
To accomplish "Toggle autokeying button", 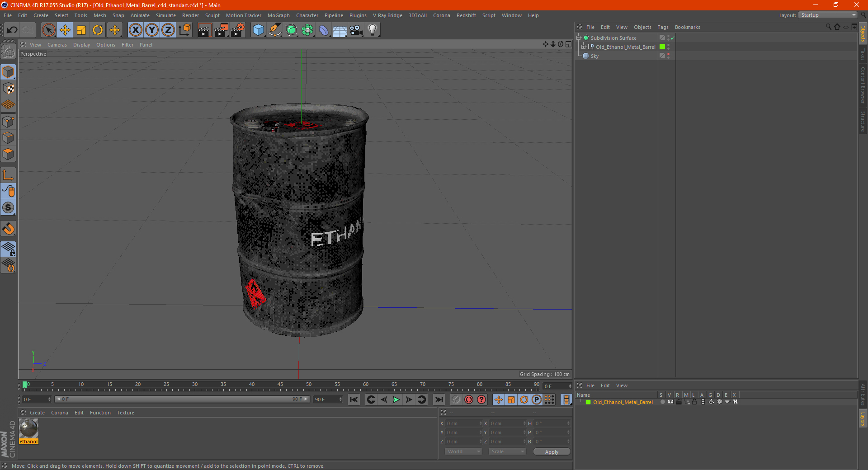I will (x=469, y=399).
